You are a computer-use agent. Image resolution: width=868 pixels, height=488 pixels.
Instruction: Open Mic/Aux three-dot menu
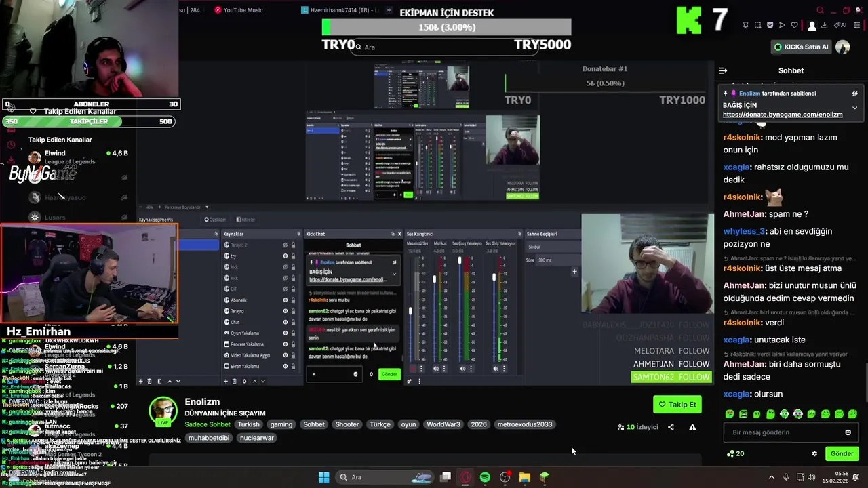(443, 369)
